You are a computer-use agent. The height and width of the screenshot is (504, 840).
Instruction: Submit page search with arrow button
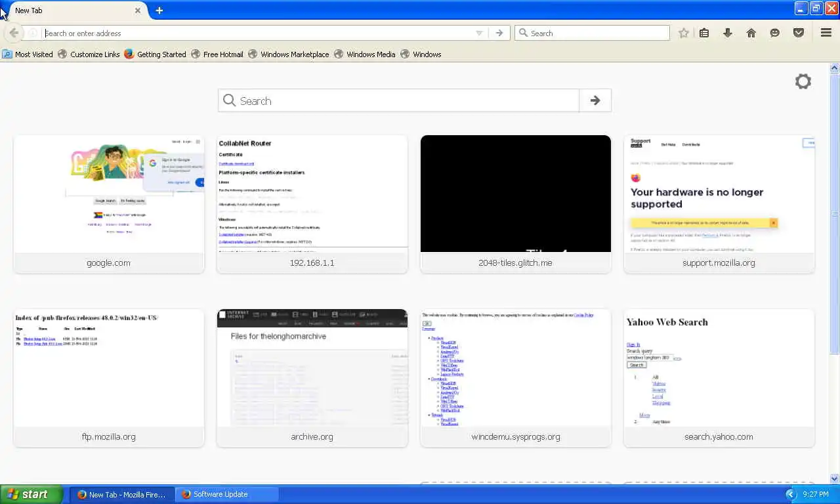[x=595, y=100]
